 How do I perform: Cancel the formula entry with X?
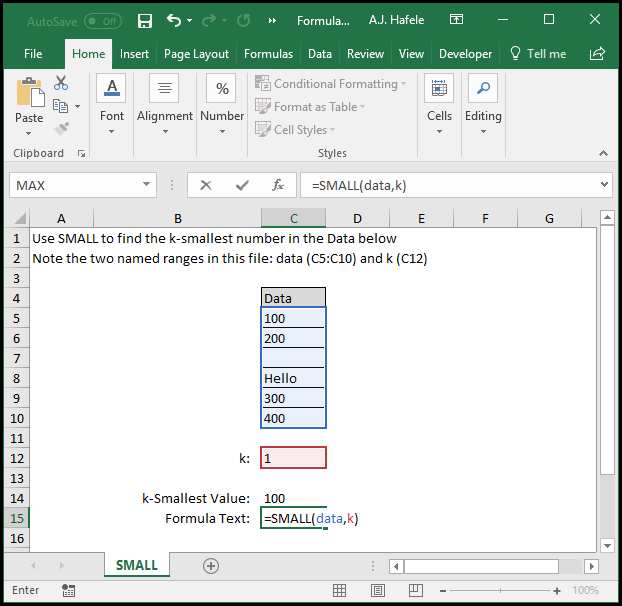pos(206,185)
